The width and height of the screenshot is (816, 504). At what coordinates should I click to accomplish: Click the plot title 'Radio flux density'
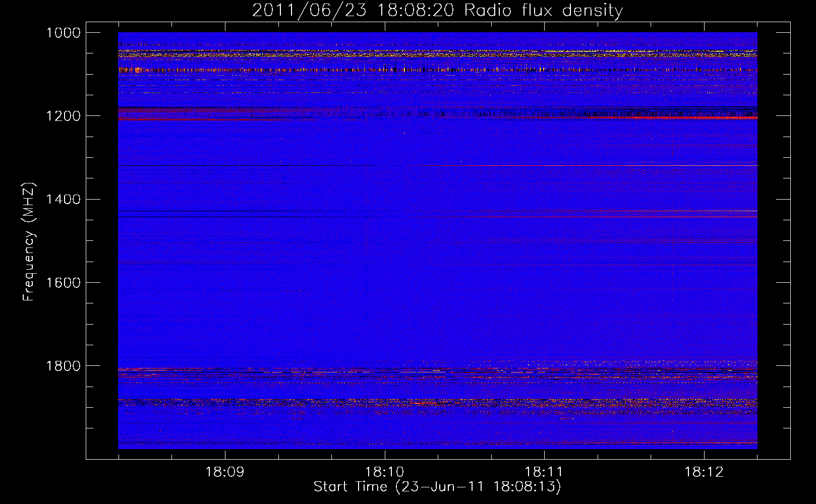coord(543,11)
